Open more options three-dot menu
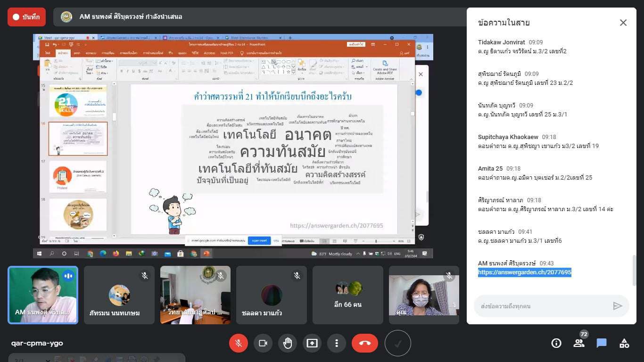The width and height of the screenshot is (644, 362). (337, 343)
